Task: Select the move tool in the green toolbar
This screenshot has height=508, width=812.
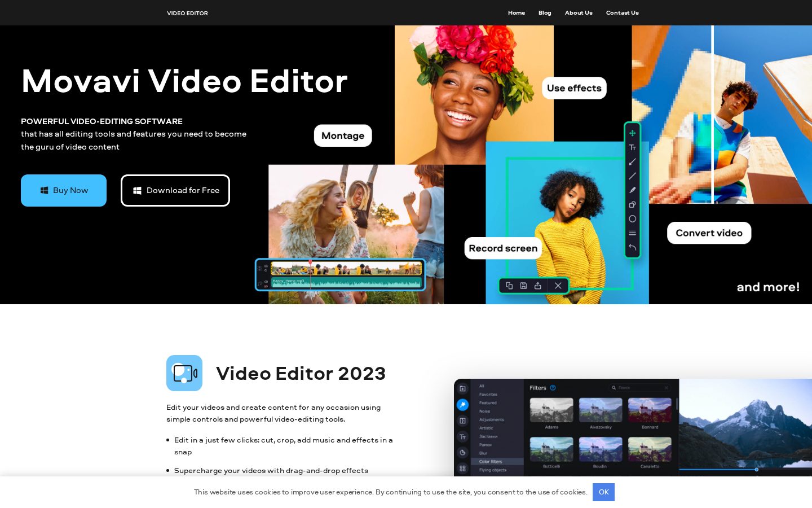Action: [x=632, y=133]
